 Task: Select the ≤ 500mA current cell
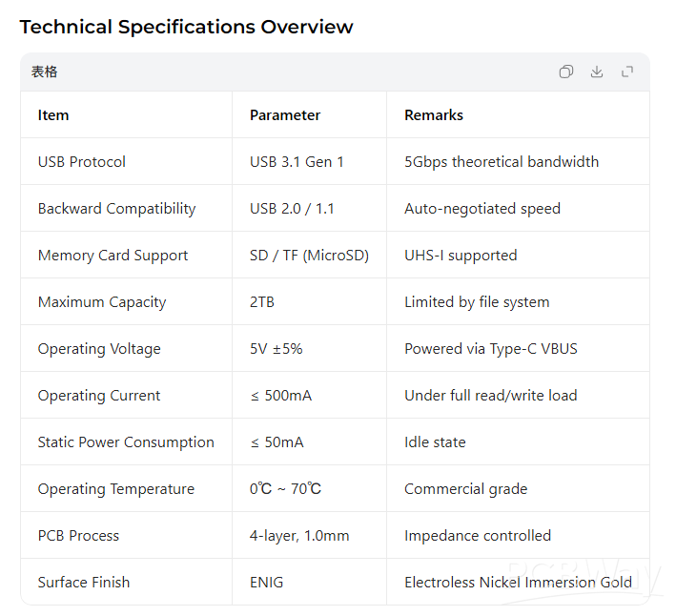coord(284,396)
